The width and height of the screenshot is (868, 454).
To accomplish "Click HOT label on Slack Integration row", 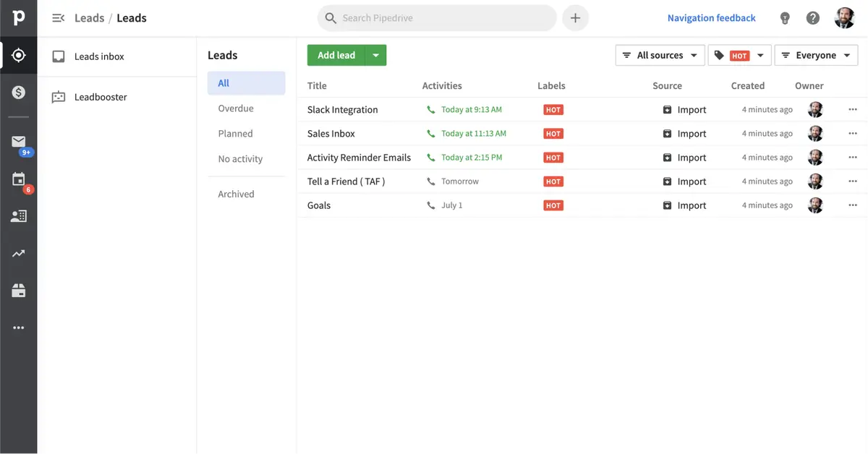I will click(x=553, y=110).
